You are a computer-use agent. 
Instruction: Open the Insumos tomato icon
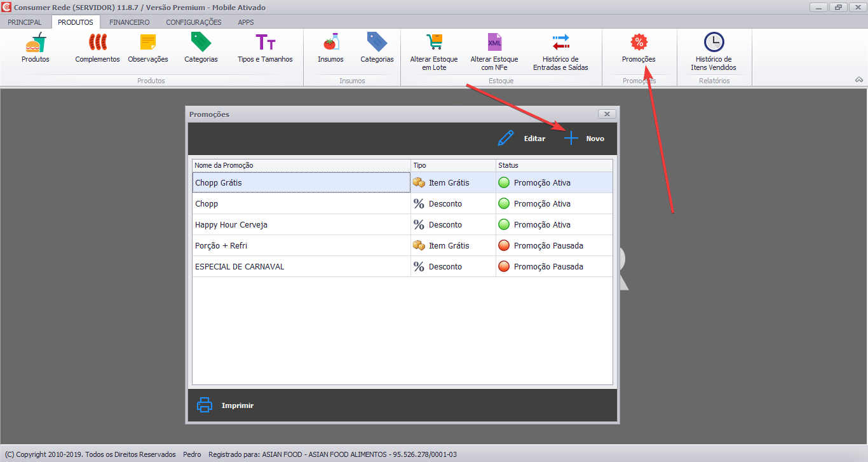pyautogui.click(x=330, y=43)
